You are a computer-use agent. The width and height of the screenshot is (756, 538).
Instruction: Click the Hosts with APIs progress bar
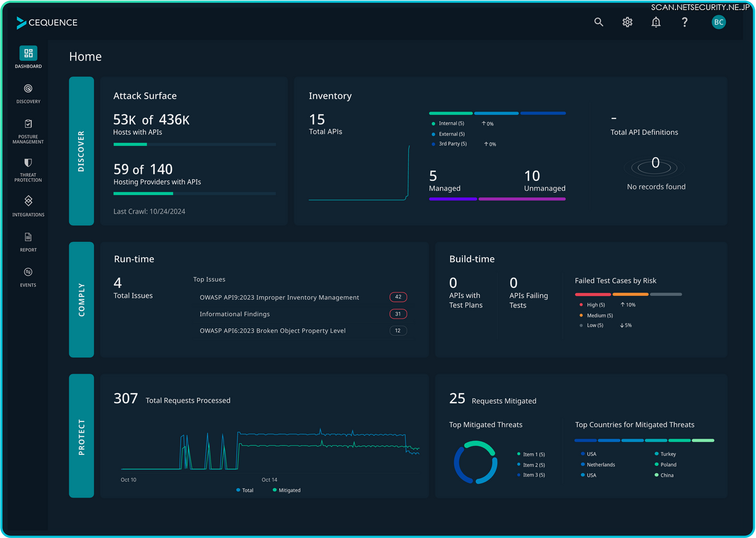(194, 144)
